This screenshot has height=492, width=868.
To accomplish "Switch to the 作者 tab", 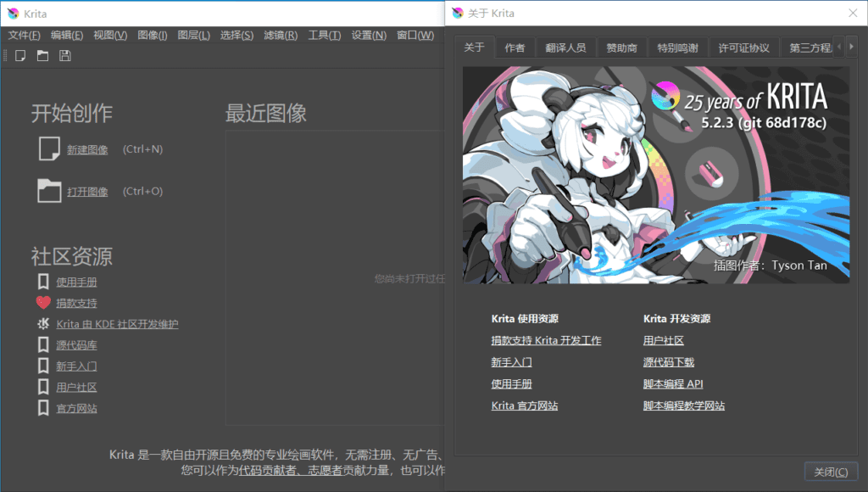I will (515, 48).
